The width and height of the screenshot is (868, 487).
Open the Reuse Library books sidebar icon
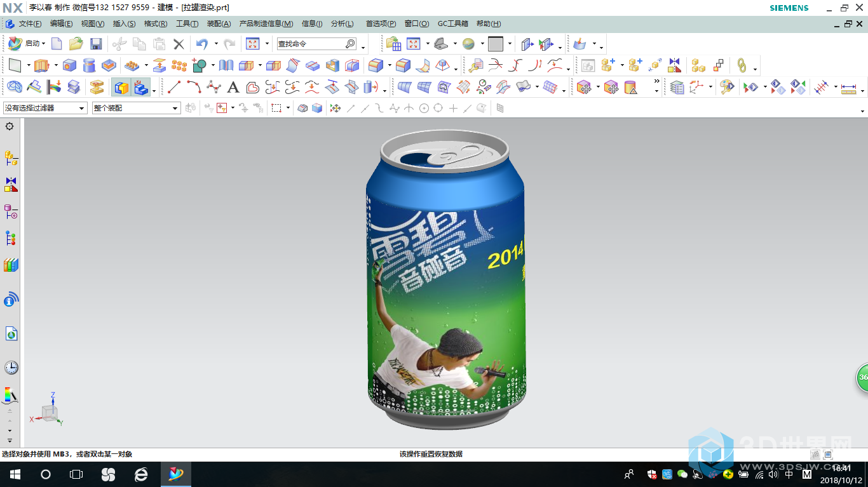[11, 265]
